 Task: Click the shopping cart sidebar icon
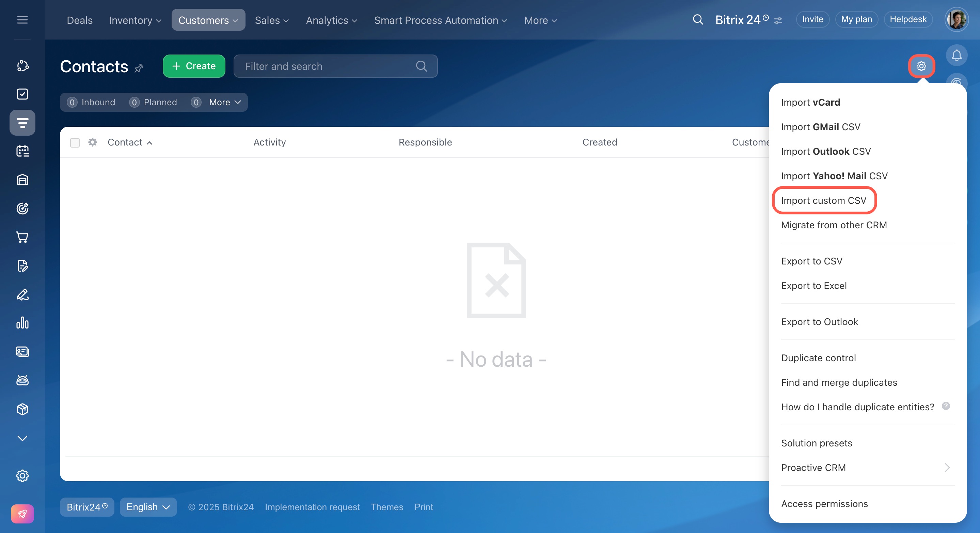(22, 237)
